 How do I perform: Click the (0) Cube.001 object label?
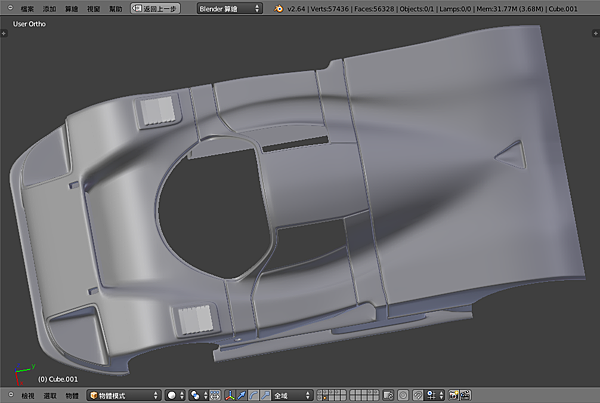pos(58,379)
